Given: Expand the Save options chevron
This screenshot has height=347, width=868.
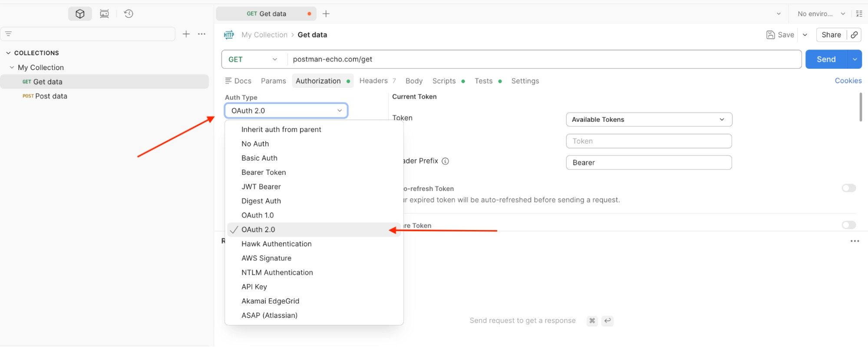Looking at the screenshot, I should (805, 35).
